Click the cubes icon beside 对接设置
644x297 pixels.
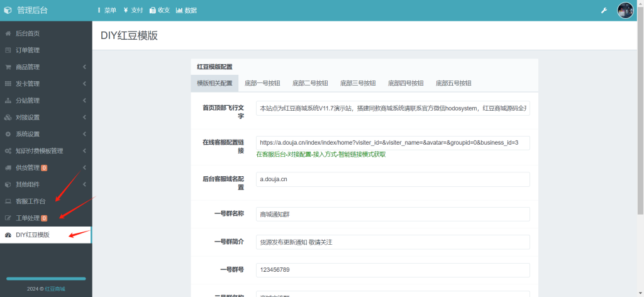click(x=8, y=118)
